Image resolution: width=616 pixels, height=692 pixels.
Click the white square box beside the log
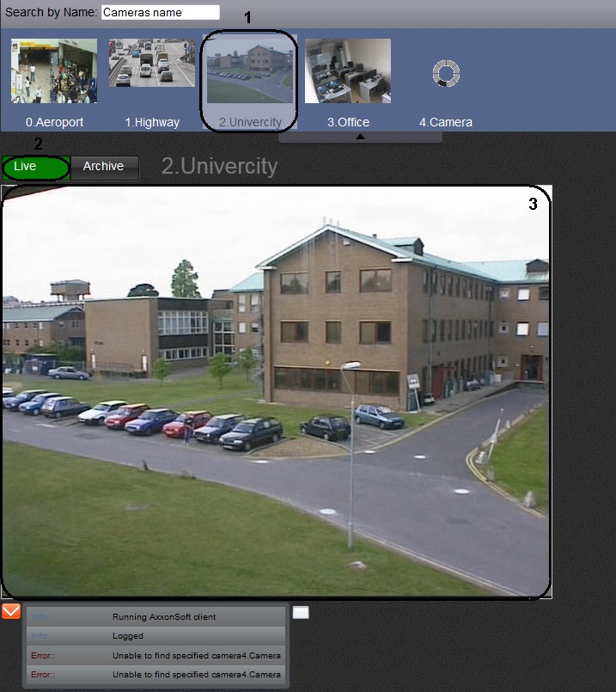tap(300, 613)
